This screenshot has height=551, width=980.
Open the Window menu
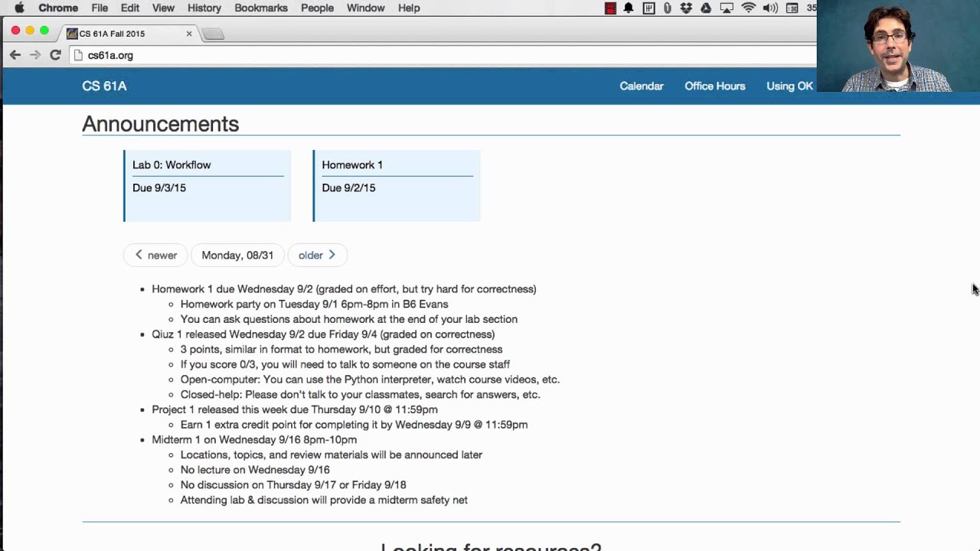(x=365, y=8)
